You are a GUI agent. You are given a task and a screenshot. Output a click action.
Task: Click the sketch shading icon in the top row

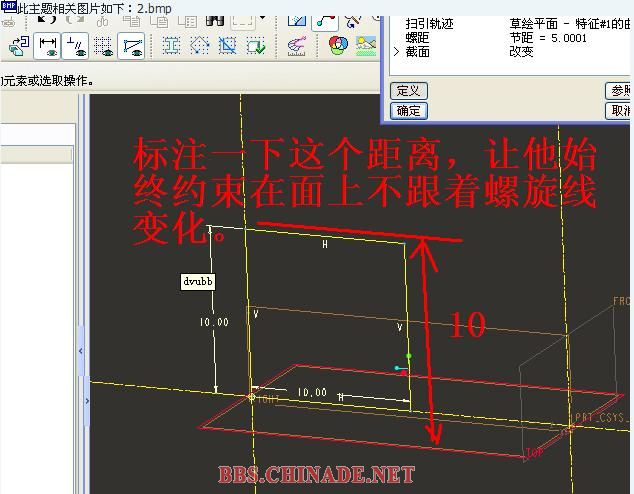pos(297,21)
